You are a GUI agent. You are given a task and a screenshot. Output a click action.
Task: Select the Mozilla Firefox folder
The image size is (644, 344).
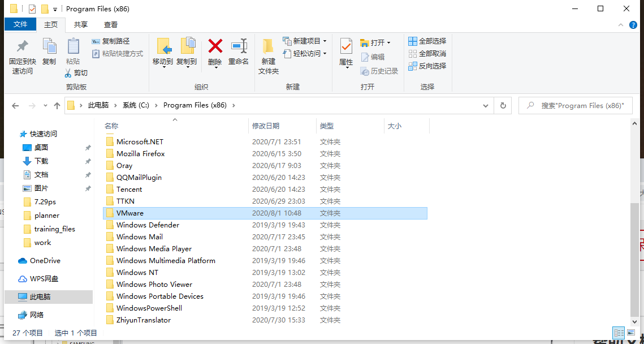[140, 154]
